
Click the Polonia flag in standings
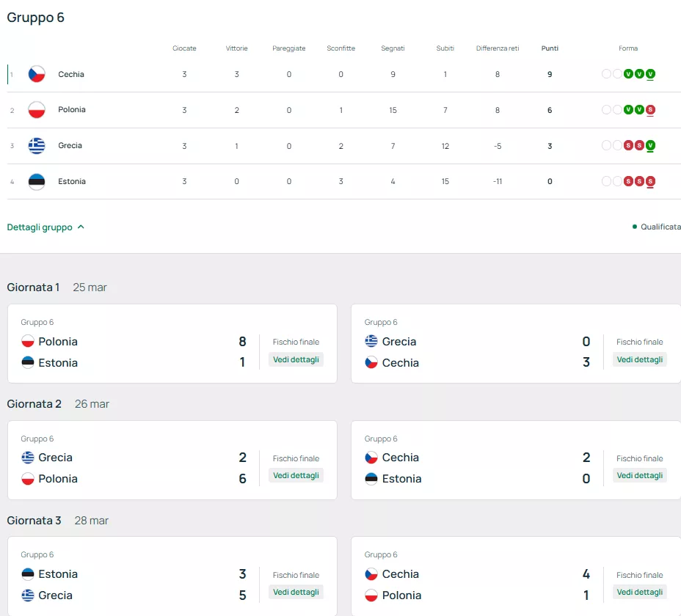click(37, 110)
